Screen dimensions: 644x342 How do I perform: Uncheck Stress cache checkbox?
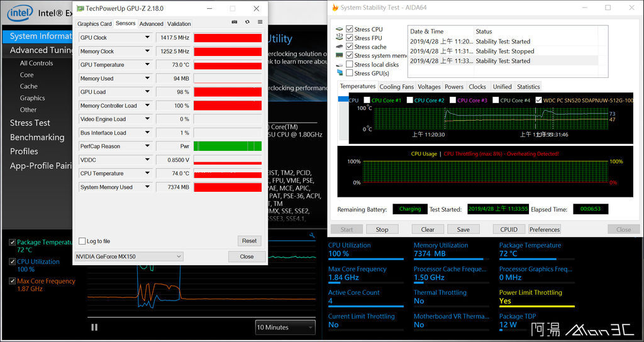tap(350, 47)
